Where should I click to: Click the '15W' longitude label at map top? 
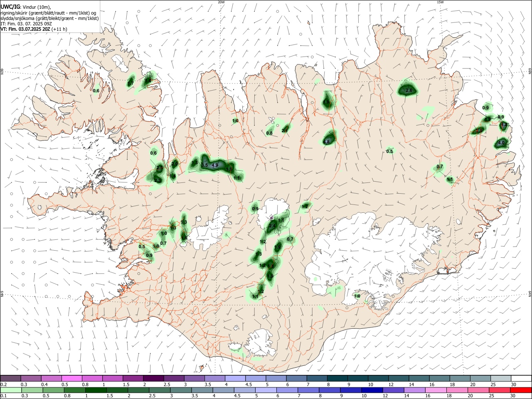440,2
